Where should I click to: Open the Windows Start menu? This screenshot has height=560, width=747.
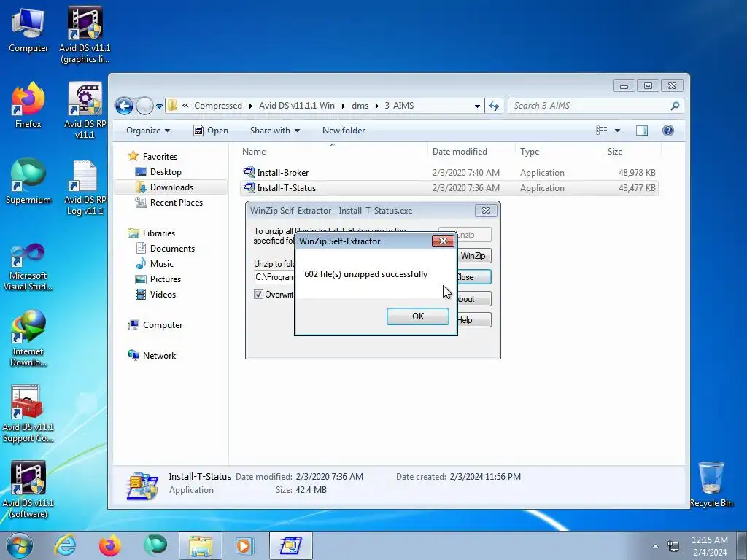pyautogui.click(x=19, y=545)
